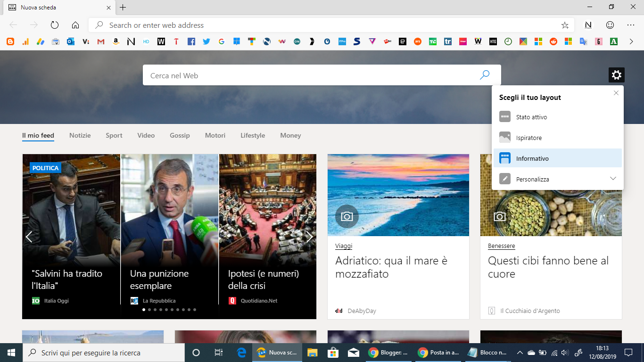The height and width of the screenshot is (362, 644).
Task: Show more favorites with the overflow chevron
Action: [x=632, y=41]
